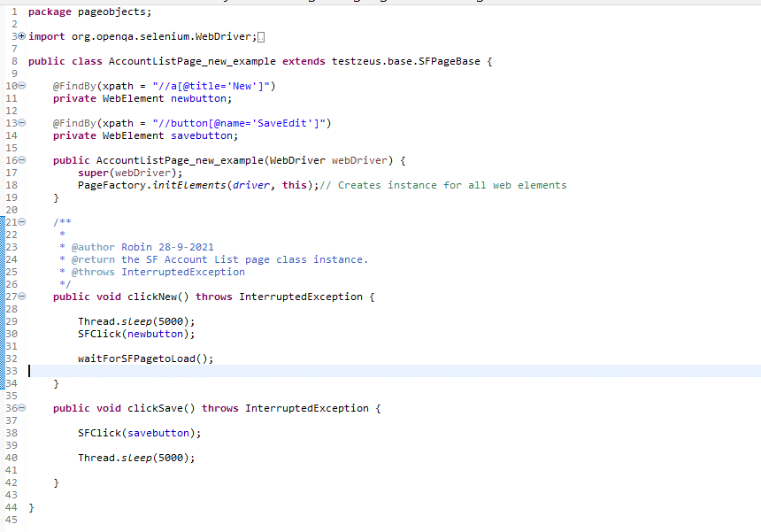The width and height of the screenshot is (761, 532).
Task: Click Thread.sleep(5000) on line 29
Action: 136,321
